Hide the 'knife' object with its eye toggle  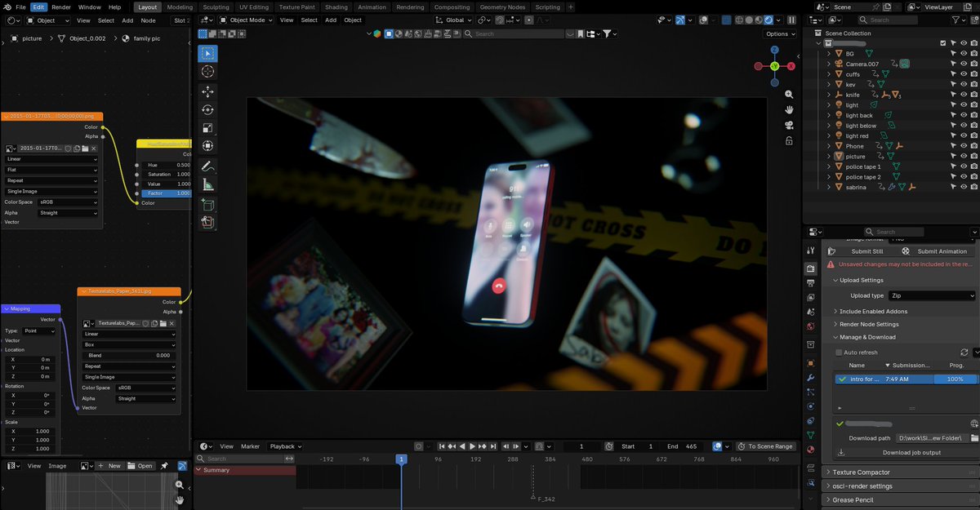click(x=963, y=94)
